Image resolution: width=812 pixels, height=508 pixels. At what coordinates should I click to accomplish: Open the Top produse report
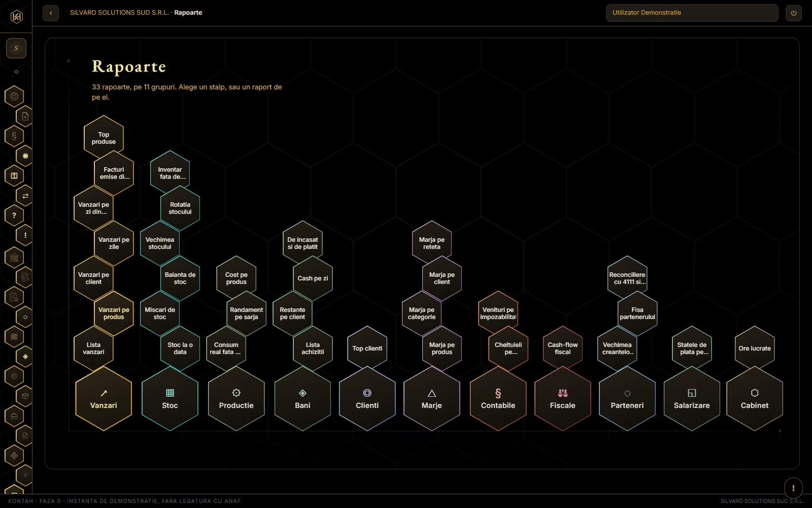(104, 138)
